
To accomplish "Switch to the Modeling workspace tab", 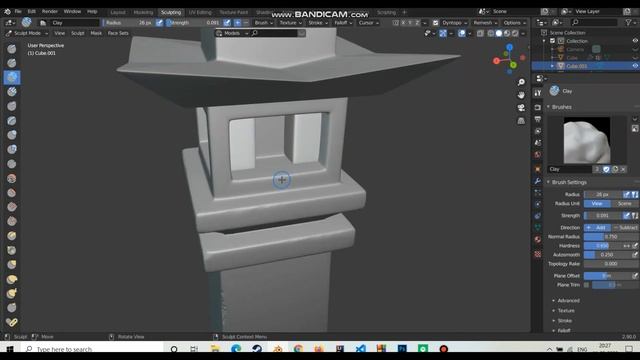I will (143, 12).
